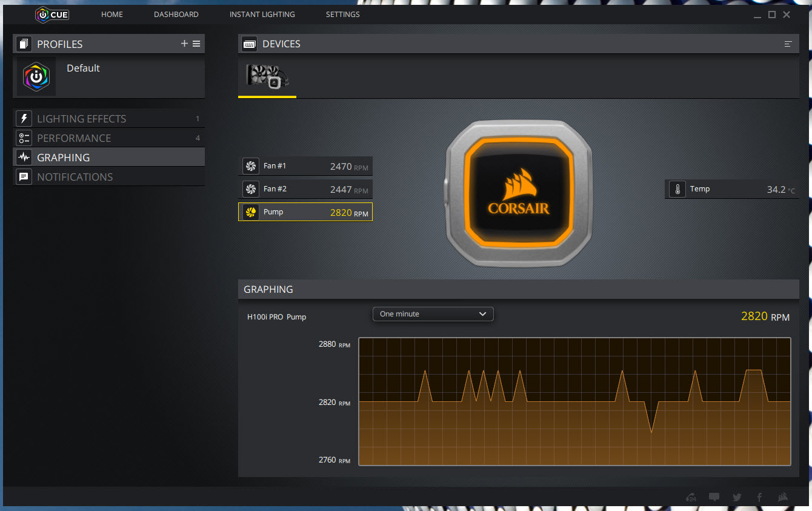Screen dimensions: 812x511
Task: Click the 2880 RPM axis label
Action: (x=334, y=344)
